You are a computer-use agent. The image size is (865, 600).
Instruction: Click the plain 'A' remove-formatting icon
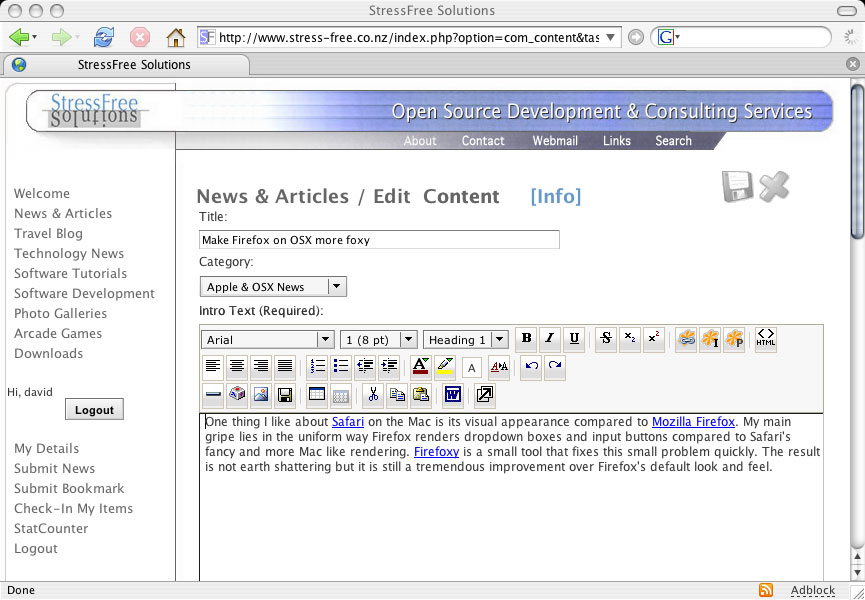[x=472, y=368]
